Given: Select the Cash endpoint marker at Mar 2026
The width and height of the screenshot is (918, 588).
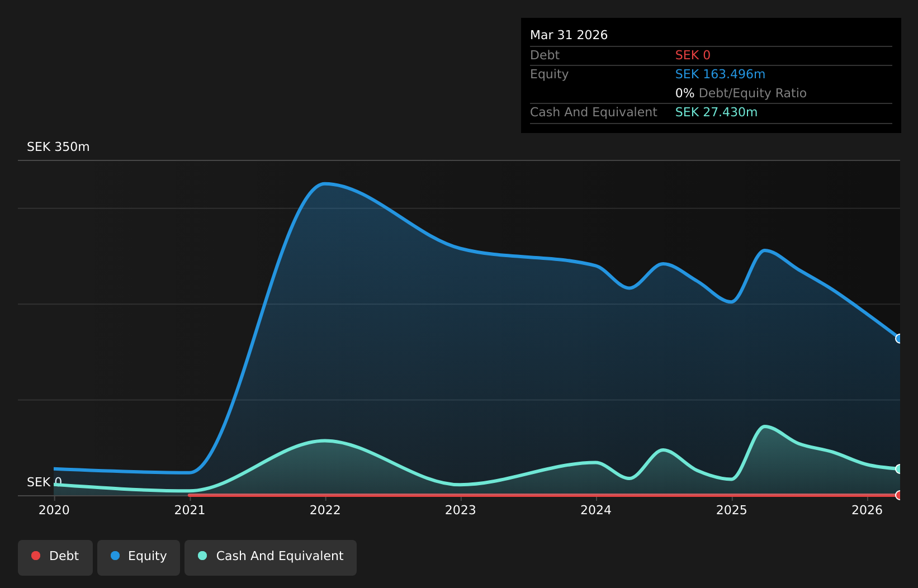Looking at the screenshot, I should 899,469.
